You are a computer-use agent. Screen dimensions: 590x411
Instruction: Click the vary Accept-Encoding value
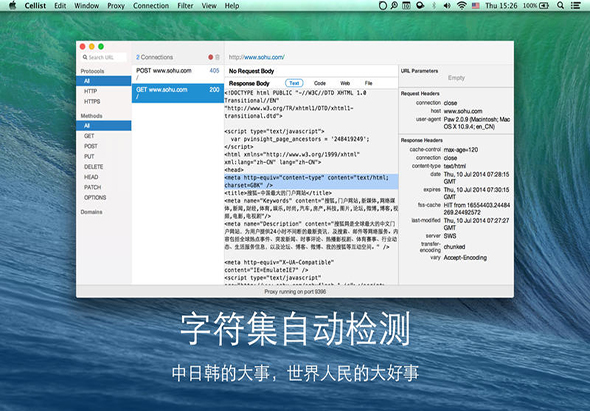(465, 258)
